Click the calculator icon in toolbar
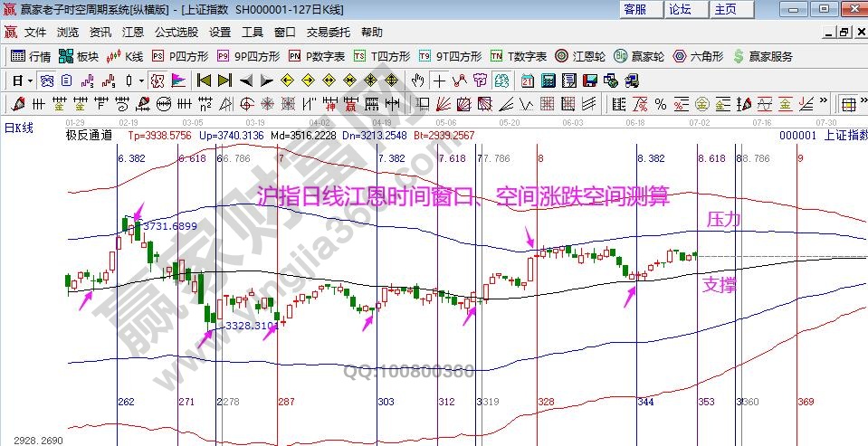This screenshot has width=868, height=446. (x=548, y=80)
